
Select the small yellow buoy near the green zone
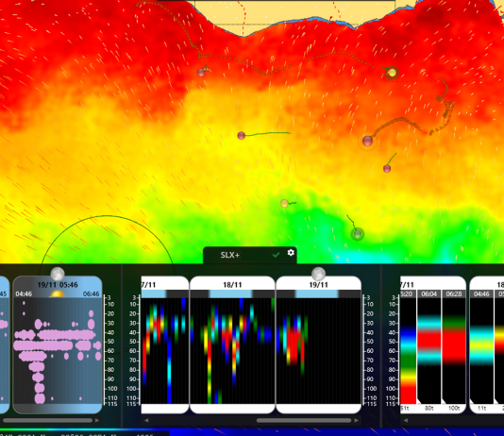284,204
